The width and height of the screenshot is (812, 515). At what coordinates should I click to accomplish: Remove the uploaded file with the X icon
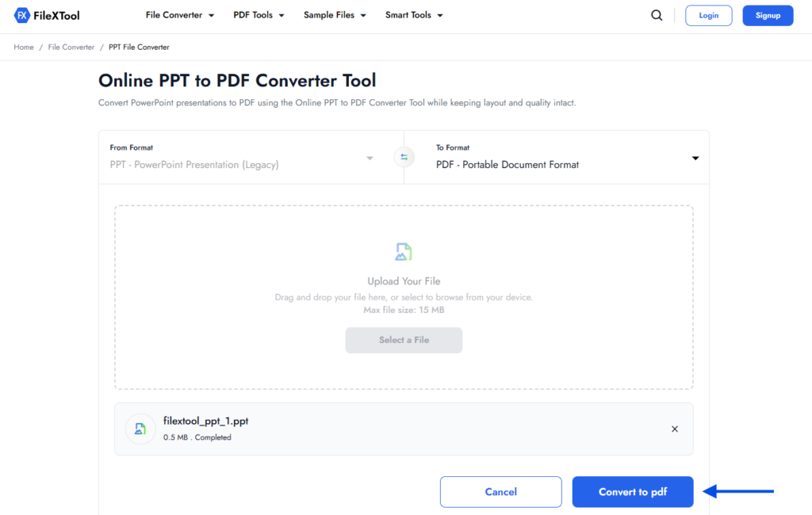(675, 429)
